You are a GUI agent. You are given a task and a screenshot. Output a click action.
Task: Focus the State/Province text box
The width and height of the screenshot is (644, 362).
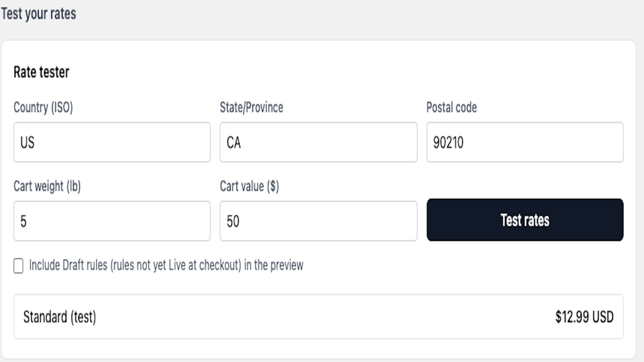tap(318, 142)
